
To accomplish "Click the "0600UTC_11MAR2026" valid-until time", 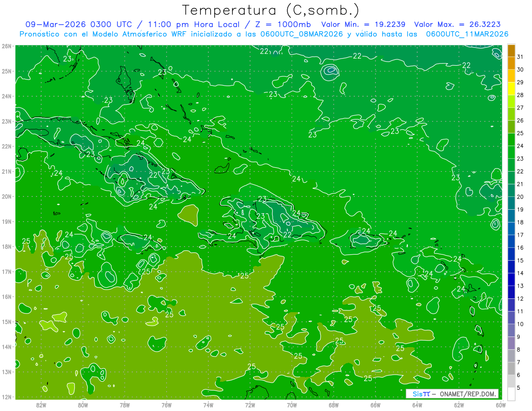I will (467, 34).
